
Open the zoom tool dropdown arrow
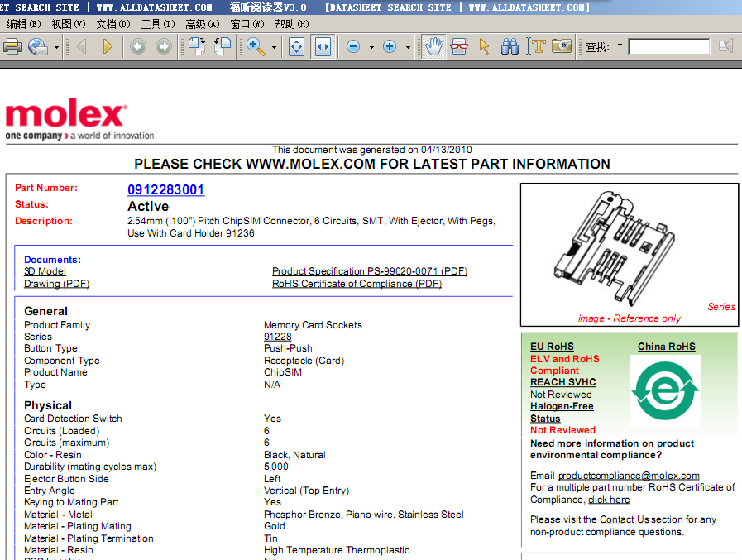pyautogui.click(x=274, y=47)
